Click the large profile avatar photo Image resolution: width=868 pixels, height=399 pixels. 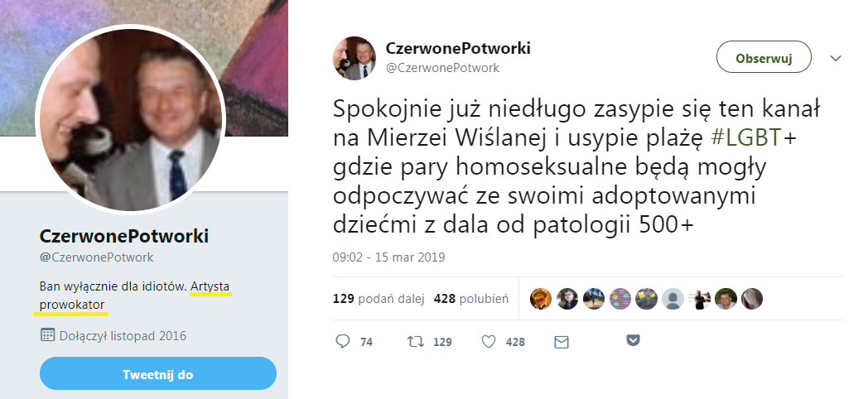point(131,118)
